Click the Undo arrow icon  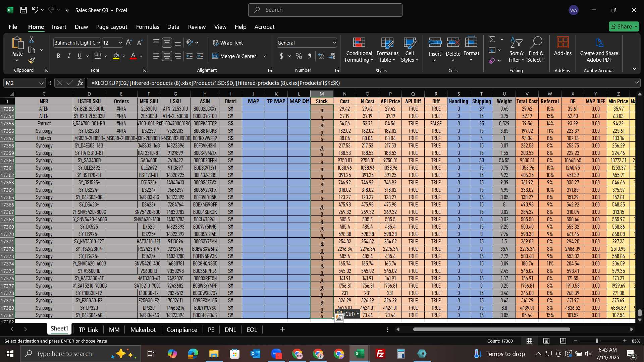tap(35, 10)
